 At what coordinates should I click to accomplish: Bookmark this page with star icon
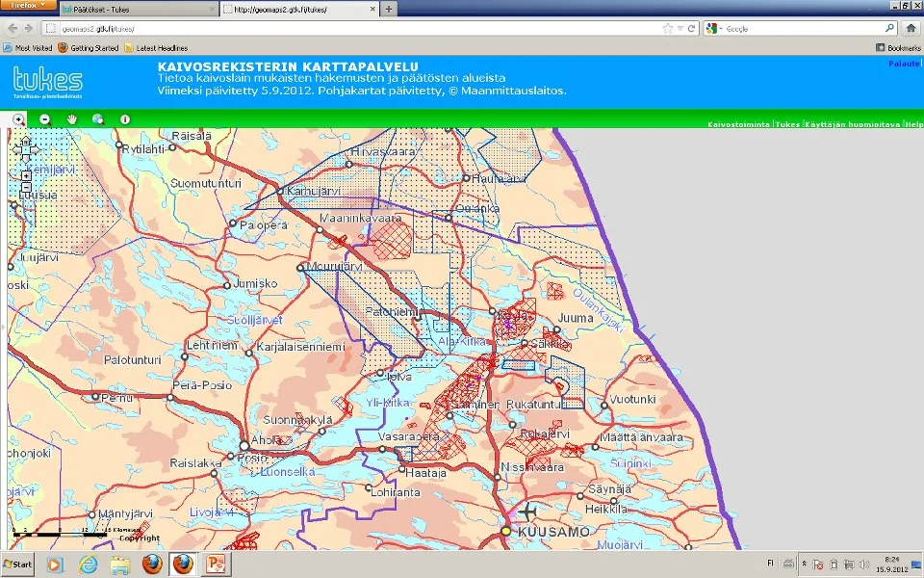pyautogui.click(x=668, y=29)
